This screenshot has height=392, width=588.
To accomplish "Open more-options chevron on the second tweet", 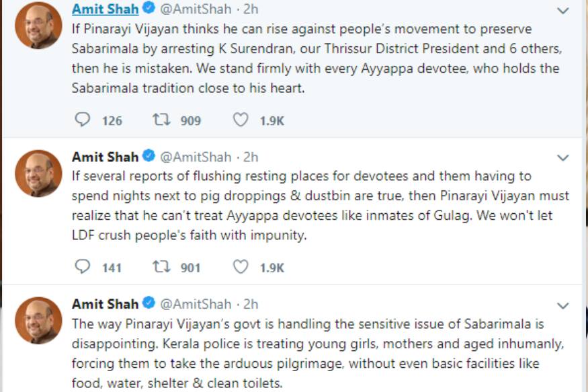I will tap(563, 158).
